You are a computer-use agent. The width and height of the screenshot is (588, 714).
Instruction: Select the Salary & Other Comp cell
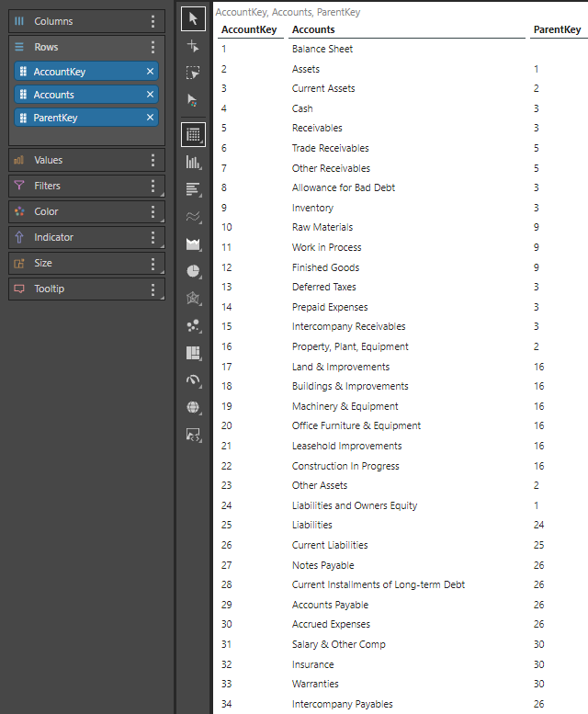[x=339, y=644]
